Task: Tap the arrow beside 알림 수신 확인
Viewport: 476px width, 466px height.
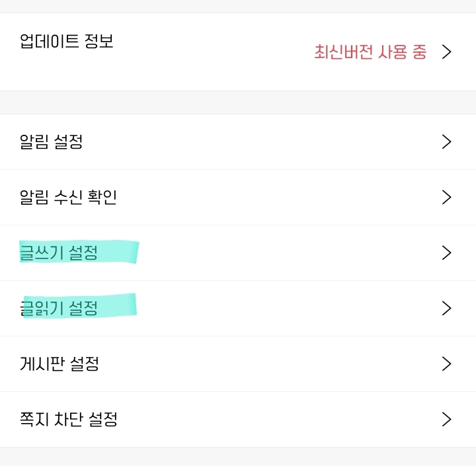Action: coord(447,197)
